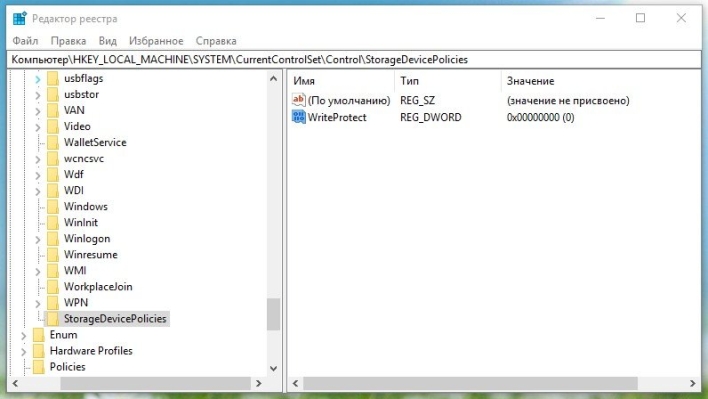
Task: Click the values pane scroll left arrow
Action: point(295,383)
